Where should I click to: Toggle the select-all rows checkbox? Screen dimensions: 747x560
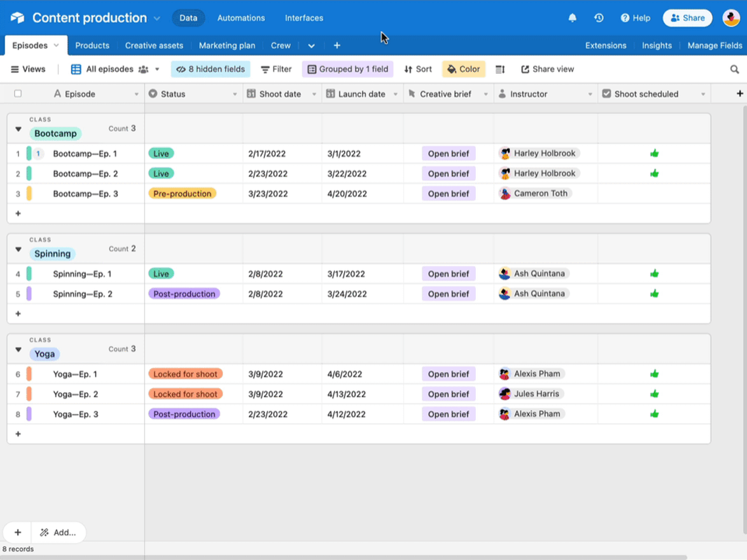18,94
